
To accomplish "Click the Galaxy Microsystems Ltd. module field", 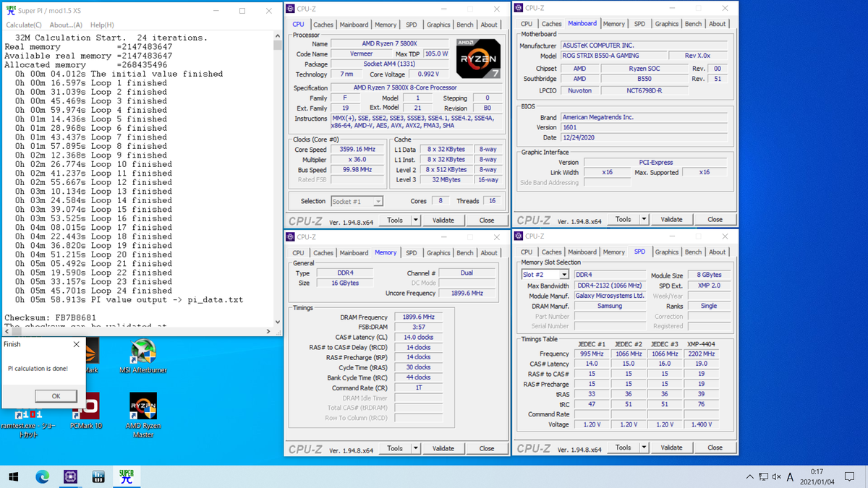I will click(x=610, y=296).
